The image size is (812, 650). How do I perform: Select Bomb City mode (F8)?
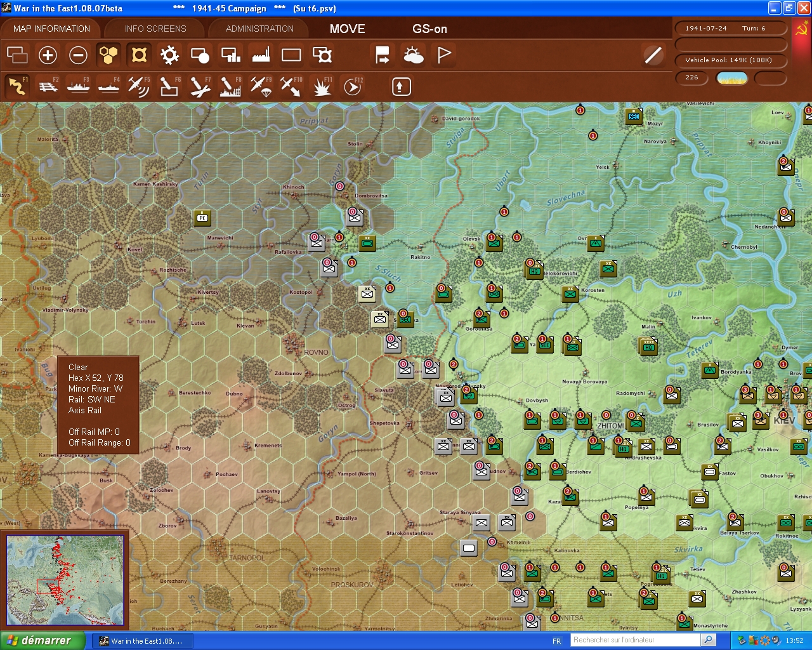pyautogui.click(x=230, y=86)
